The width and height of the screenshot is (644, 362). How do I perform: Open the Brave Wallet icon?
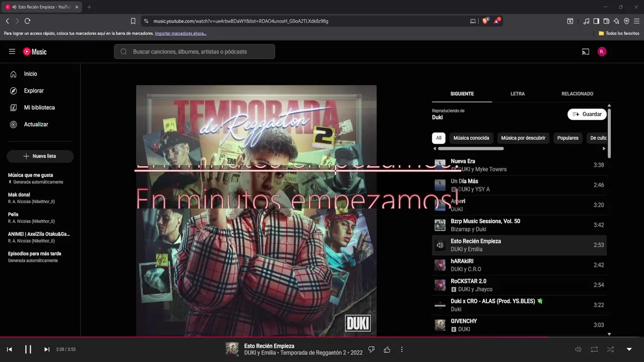[x=606, y=21]
